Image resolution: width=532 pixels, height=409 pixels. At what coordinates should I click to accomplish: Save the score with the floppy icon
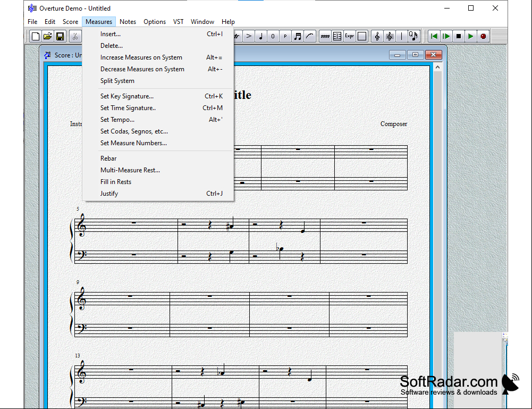60,36
